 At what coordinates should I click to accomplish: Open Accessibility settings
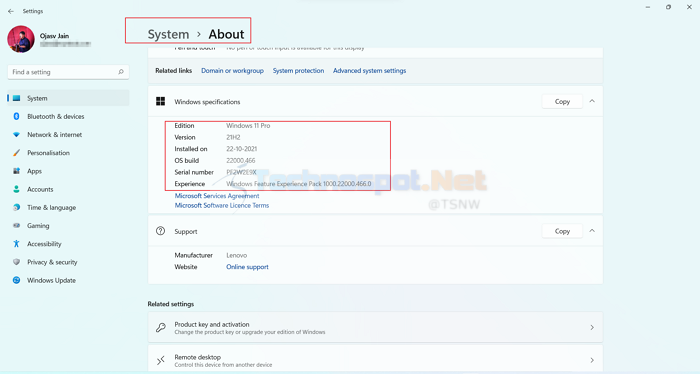coord(68,244)
